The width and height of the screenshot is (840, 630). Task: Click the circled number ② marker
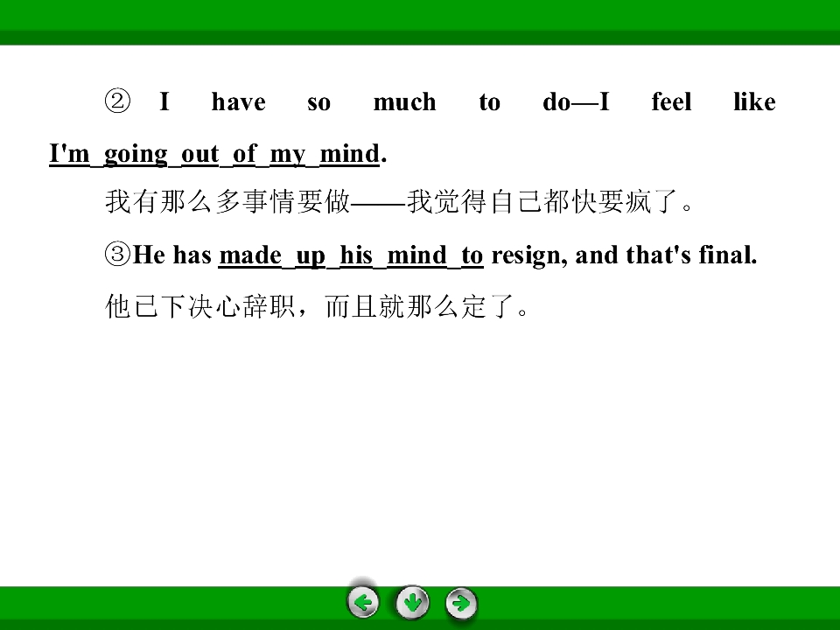(117, 102)
